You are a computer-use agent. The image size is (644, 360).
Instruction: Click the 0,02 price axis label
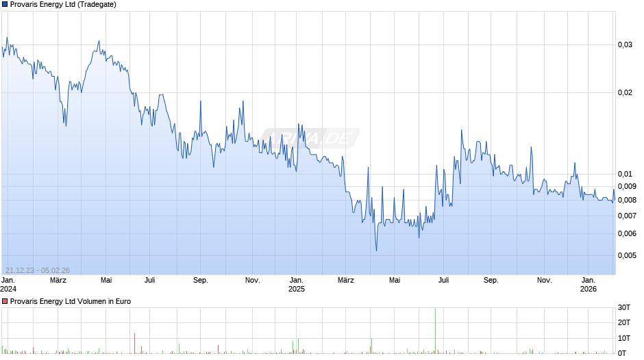pyautogui.click(x=625, y=93)
